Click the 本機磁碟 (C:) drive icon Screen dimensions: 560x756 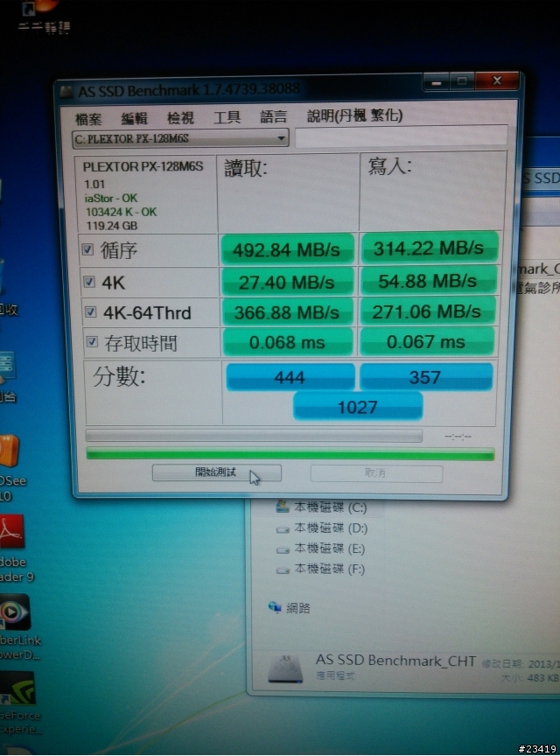click(282, 507)
